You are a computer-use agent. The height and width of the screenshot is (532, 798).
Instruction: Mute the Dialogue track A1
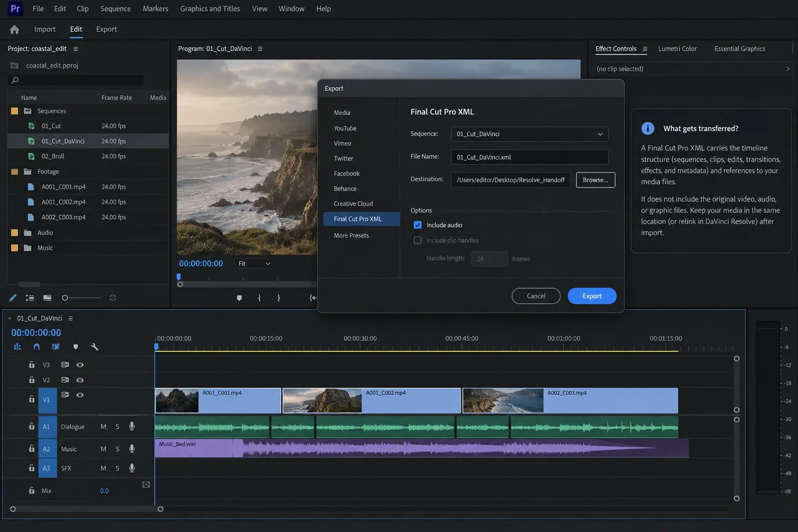click(103, 427)
